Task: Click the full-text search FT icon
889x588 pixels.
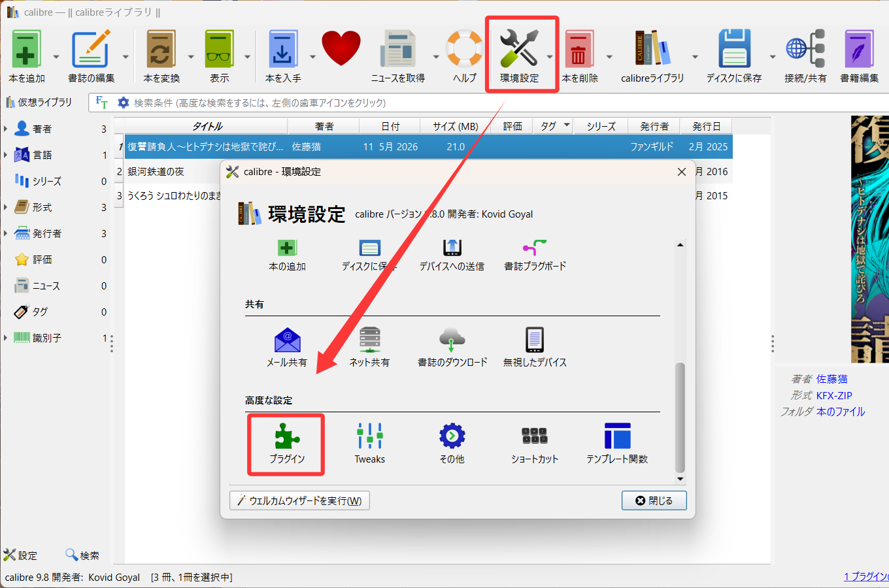Action: pos(102,103)
